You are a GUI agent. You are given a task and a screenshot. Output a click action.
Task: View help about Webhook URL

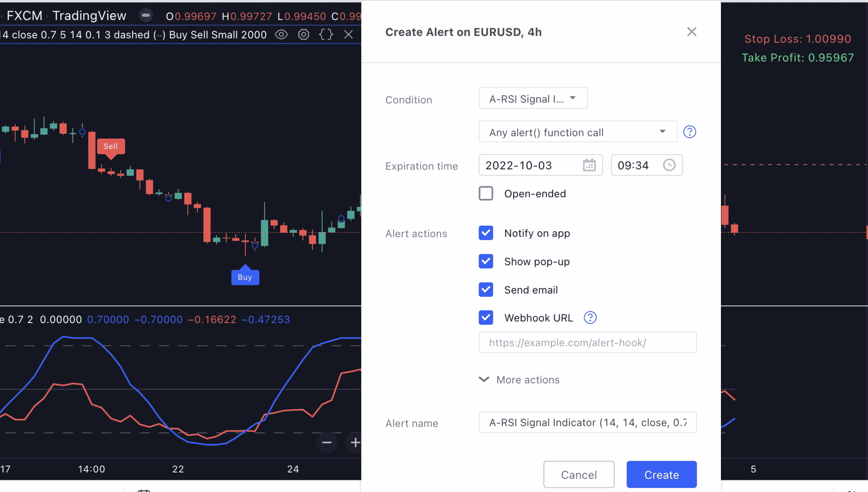click(x=590, y=318)
